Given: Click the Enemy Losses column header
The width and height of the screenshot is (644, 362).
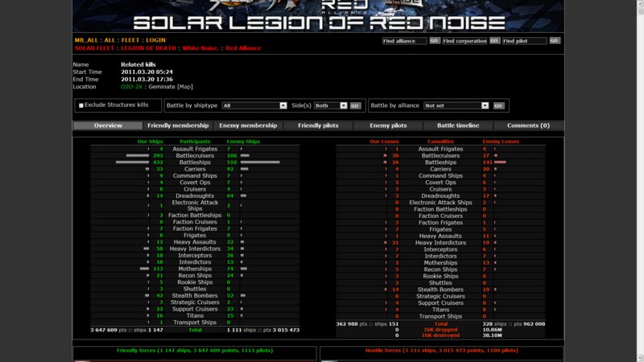Looking at the screenshot, I should pos(501,142).
